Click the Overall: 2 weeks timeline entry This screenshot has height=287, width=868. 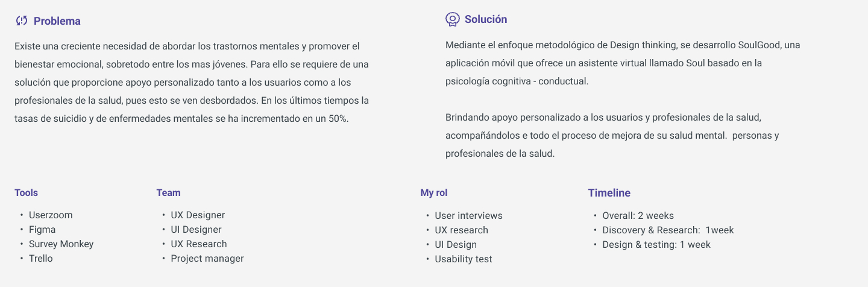638,216
